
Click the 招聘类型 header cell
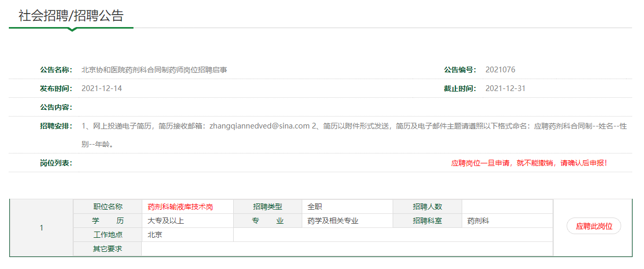[x=267, y=207]
